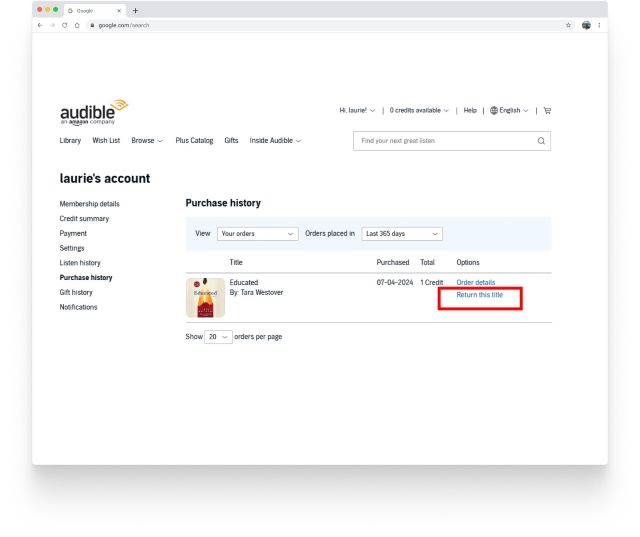Click the Educated book cover thumbnail
The height and width of the screenshot is (537, 640).
[205, 297]
